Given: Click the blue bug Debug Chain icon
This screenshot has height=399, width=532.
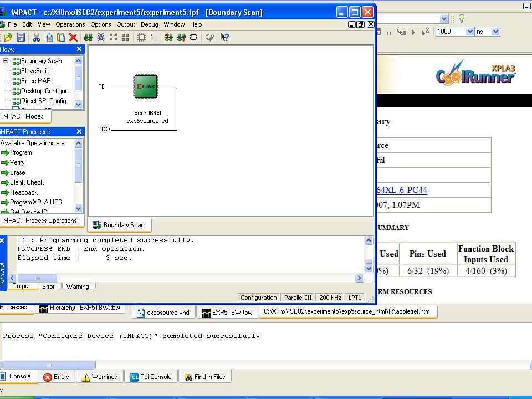Looking at the screenshot, I should click(101, 37).
